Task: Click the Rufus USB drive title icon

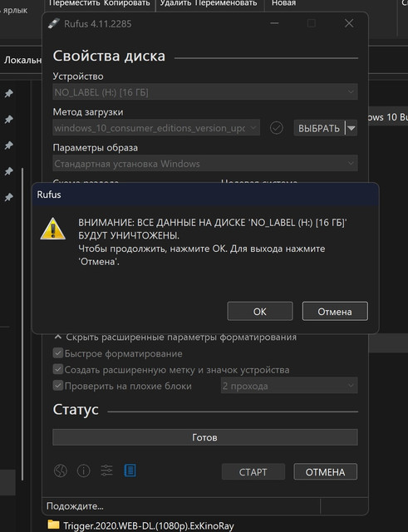Action: (x=53, y=24)
